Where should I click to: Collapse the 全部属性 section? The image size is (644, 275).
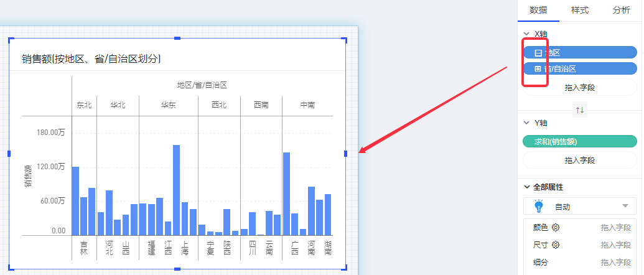point(526,187)
